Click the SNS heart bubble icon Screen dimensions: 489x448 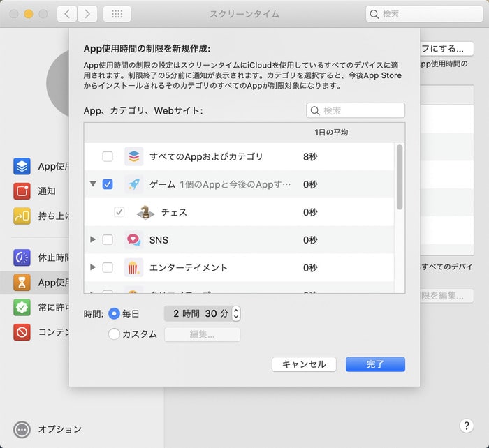(133, 240)
